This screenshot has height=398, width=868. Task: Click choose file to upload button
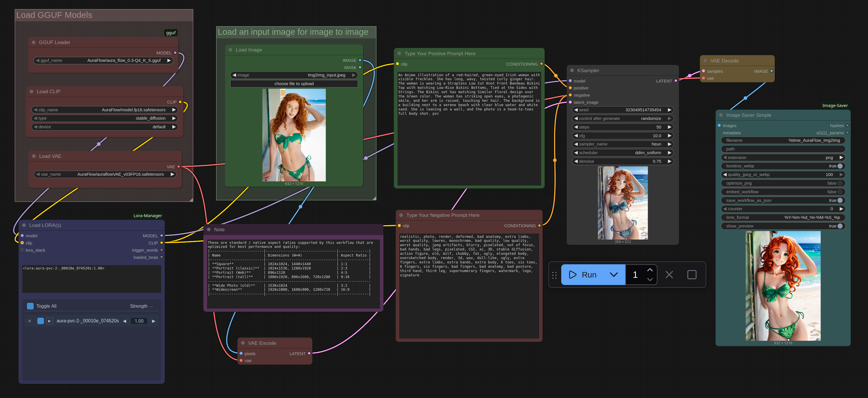point(294,84)
